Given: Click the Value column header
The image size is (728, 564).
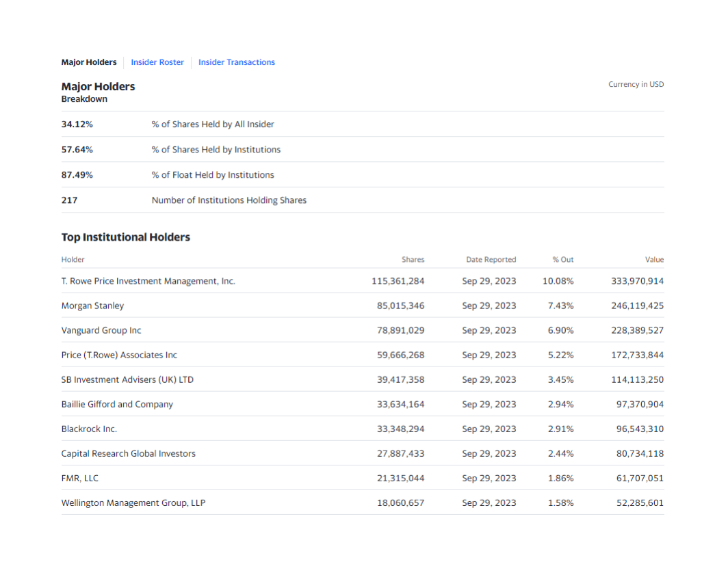Looking at the screenshot, I should click(654, 259).
